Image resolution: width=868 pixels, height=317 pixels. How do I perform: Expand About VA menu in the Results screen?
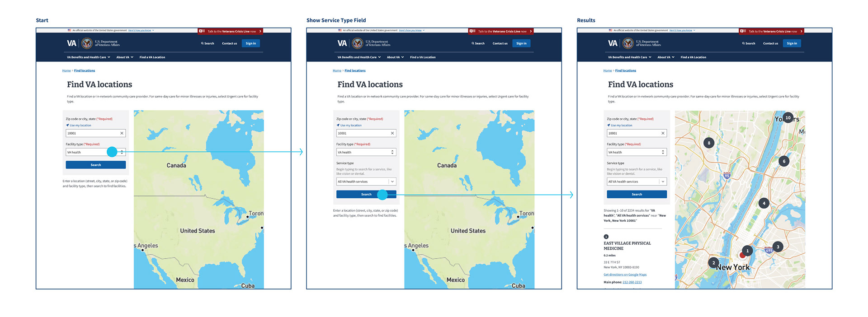tap(666, 57)
